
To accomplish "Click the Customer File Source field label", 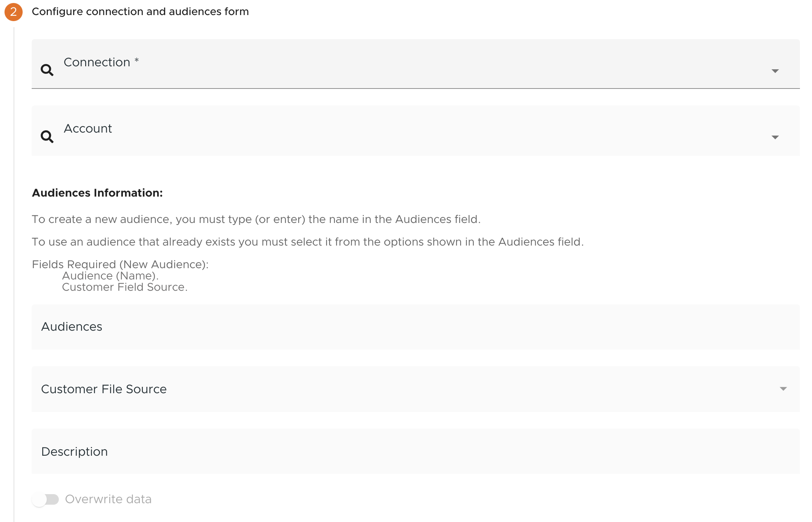I will (x=104, y=389).
